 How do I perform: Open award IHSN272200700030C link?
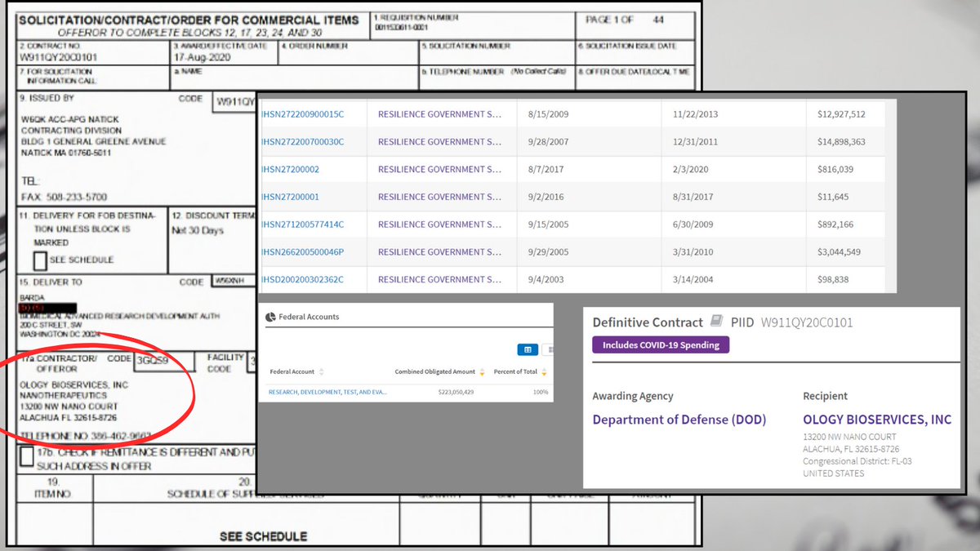tap(302, 142)
